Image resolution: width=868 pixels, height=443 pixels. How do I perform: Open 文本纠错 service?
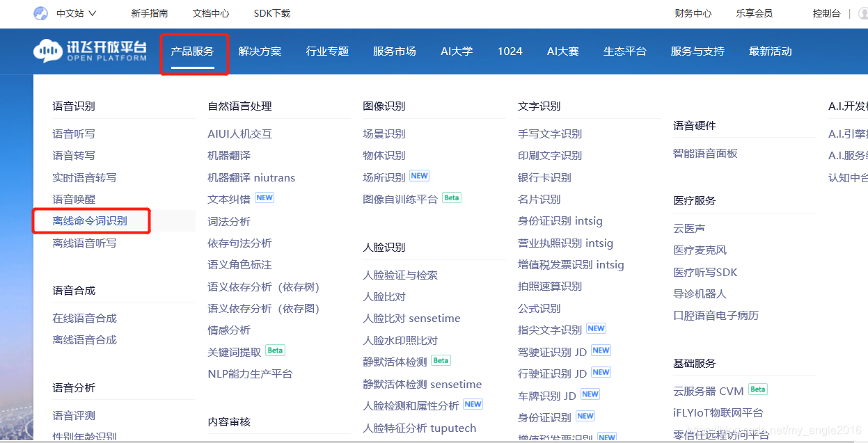click(x=229, y=199)
